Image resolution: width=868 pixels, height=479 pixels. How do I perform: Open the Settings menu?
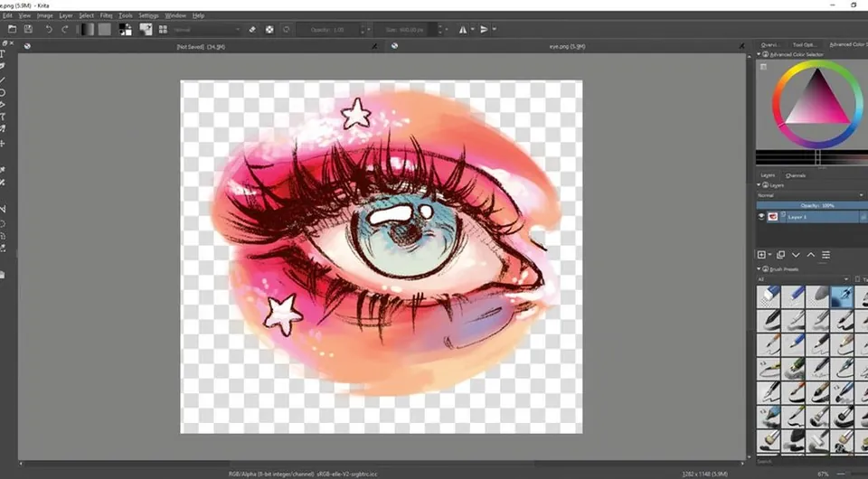[x=148, y=15]
